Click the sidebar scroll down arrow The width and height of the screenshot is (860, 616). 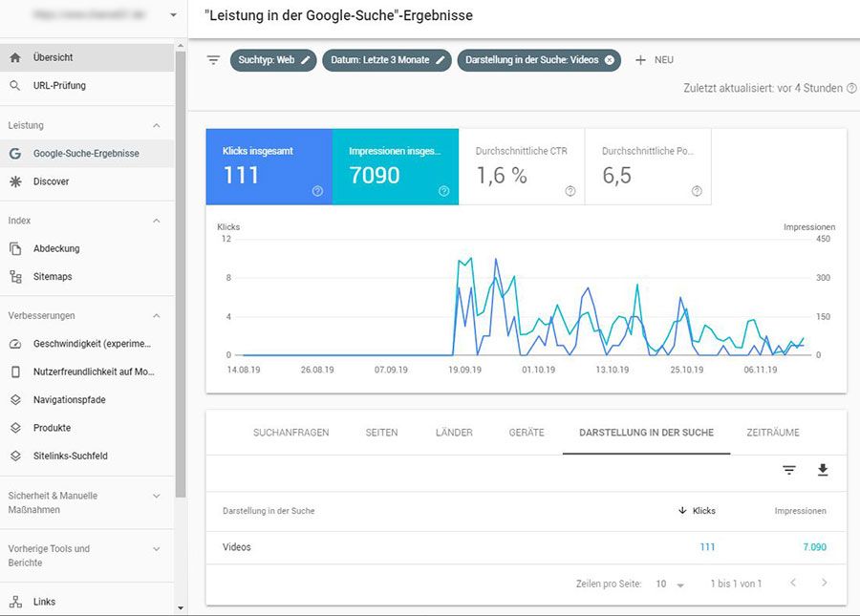181,608
